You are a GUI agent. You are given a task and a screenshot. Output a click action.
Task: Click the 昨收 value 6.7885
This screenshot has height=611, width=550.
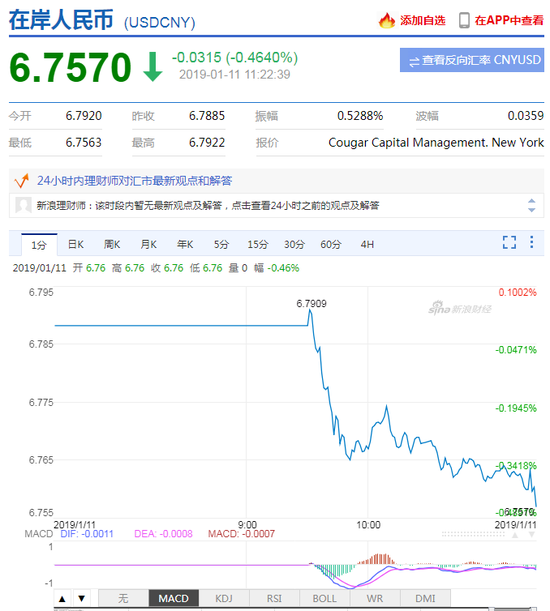click(207, 116)
